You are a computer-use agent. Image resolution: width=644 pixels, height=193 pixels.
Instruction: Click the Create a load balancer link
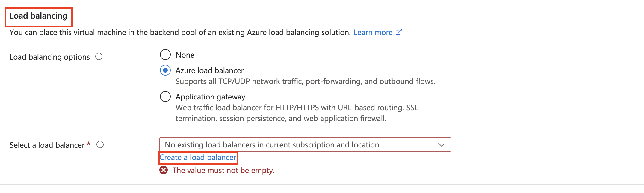198,158
